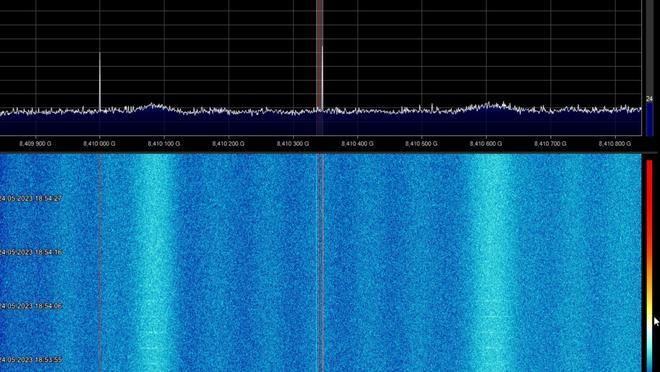Select the 8,409.900 G frequency label
The width and height of the screenshot is (660, 372).
(x=35, y=144)
